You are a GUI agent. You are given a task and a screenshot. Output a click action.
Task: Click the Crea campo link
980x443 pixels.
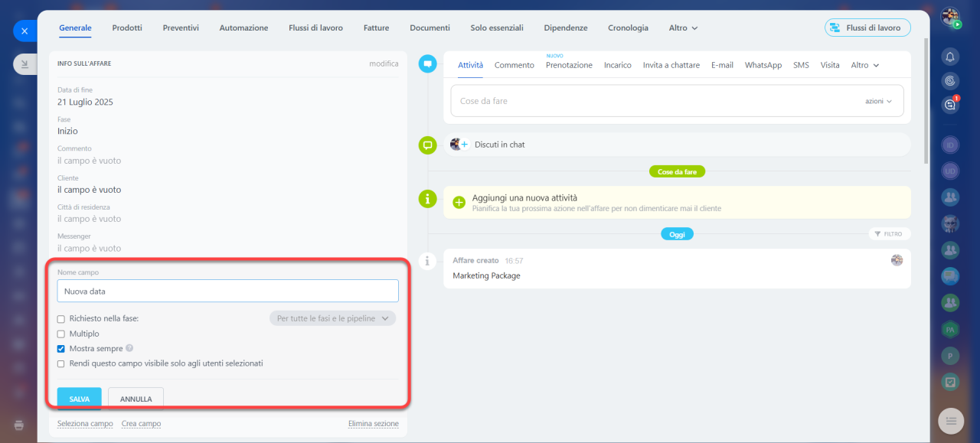click(141, 424)
